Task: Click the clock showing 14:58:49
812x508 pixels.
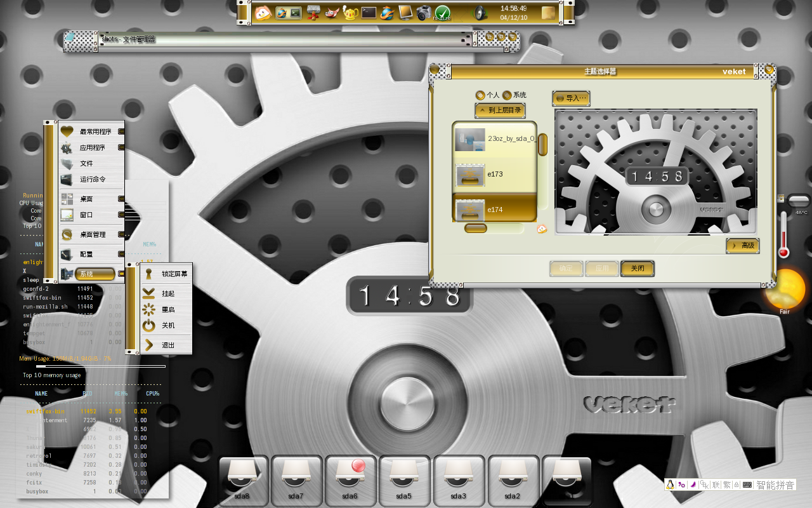Action: click(x=513, y=13)
